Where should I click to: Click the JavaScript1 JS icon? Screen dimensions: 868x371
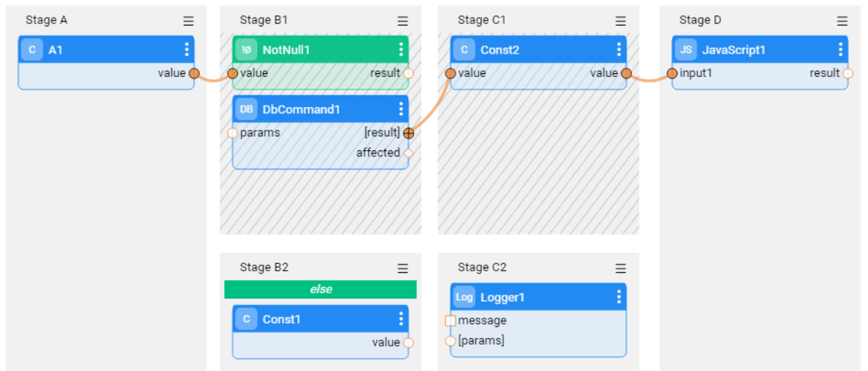[x=686, y=50]
